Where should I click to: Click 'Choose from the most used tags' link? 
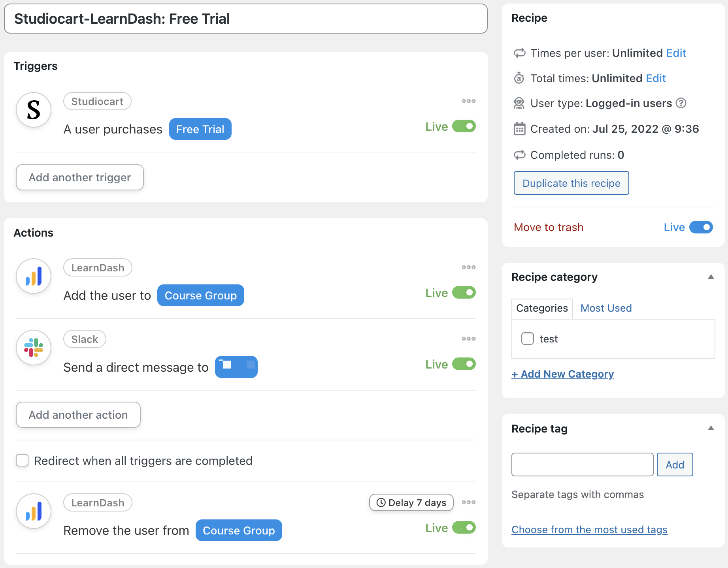[x=590, y=530]
